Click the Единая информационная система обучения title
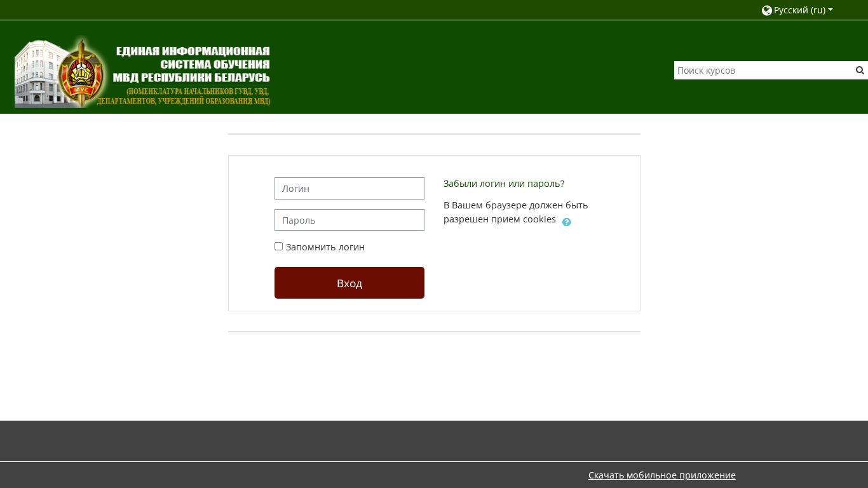Screen dimensions: 868x488 pos(193,57)
